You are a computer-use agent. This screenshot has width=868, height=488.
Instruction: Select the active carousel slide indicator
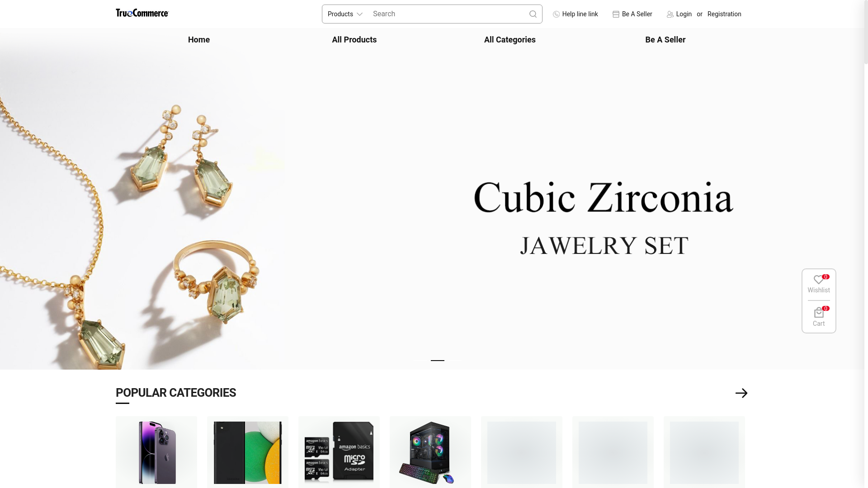pyautogui.click(x=438, y=361)
